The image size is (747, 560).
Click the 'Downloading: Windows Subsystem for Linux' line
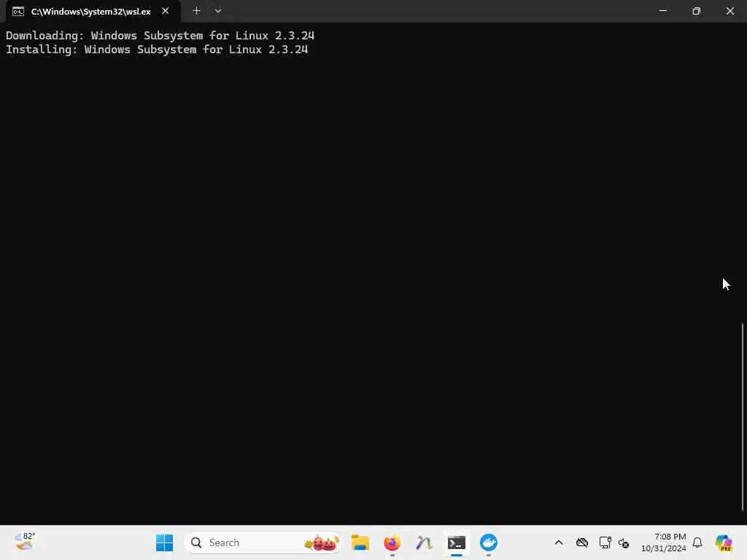pyautogui.click(x=160, y=36)
